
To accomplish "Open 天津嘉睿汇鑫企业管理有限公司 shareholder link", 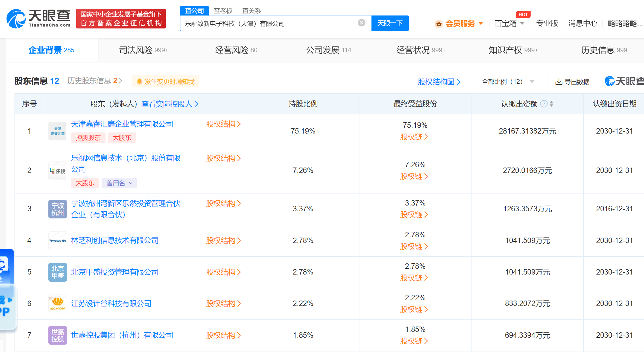I will [x=122, y=124].
